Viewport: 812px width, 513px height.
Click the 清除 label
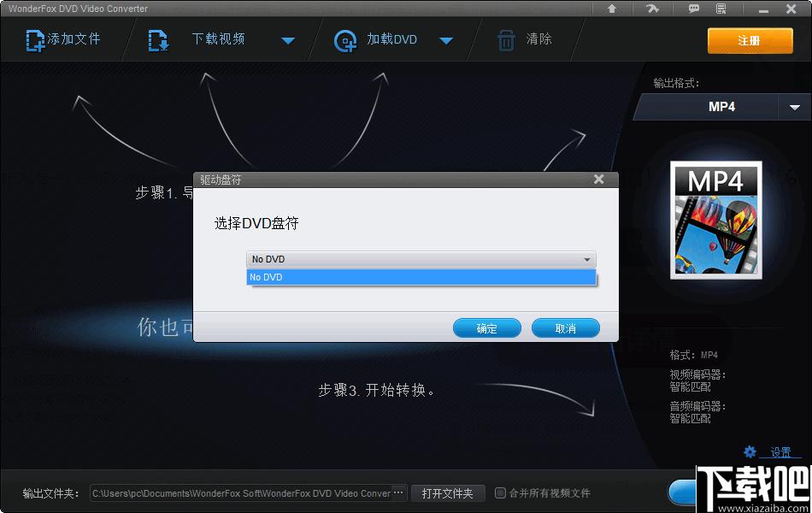click(x=539, y=38)
